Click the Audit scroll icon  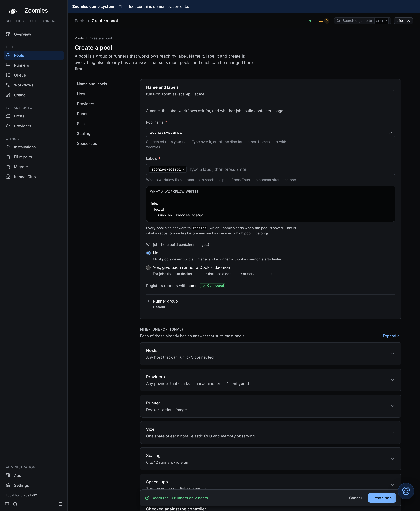[x=8, y=475]
